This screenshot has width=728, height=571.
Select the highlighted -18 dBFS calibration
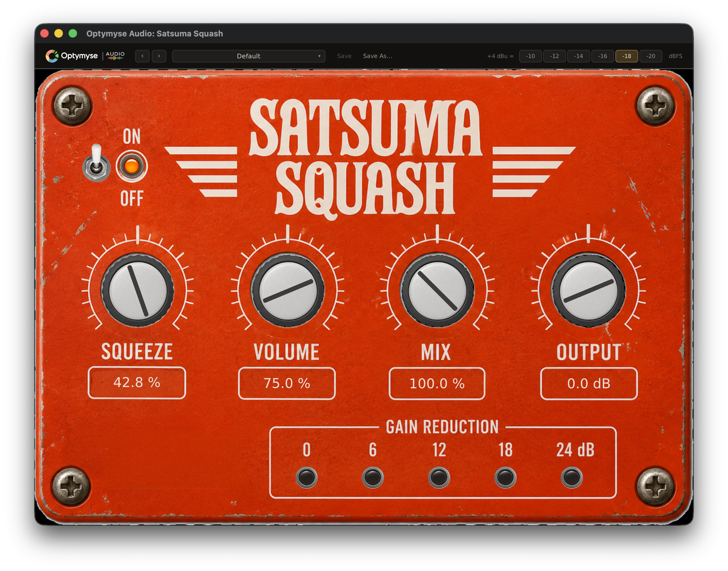pos(627,56)
